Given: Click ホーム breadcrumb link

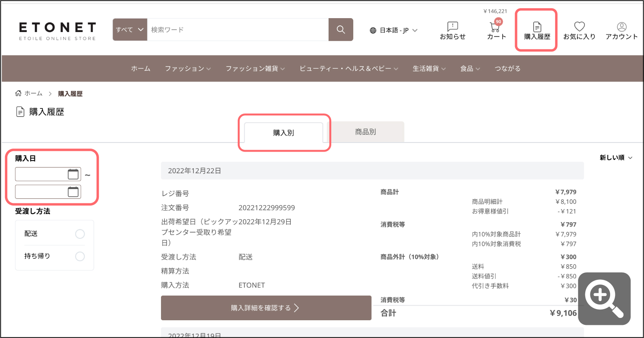Looking at the screenshot, I should click(33, 93).
